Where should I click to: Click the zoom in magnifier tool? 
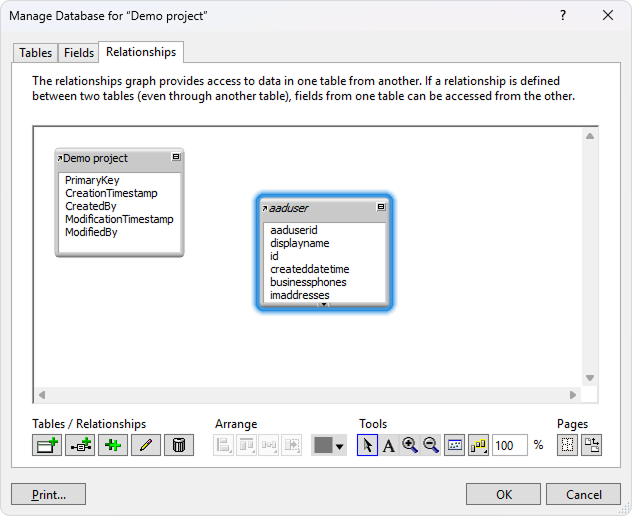tap(410, 445)
